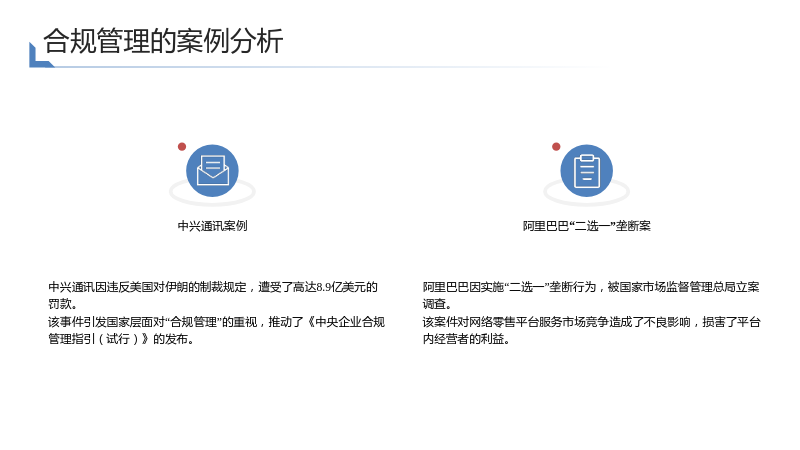Image resolution: width=800 pixels, height=450 pixels.
Task: Click the text 内经营者的利益
Action: coord(464,339)
